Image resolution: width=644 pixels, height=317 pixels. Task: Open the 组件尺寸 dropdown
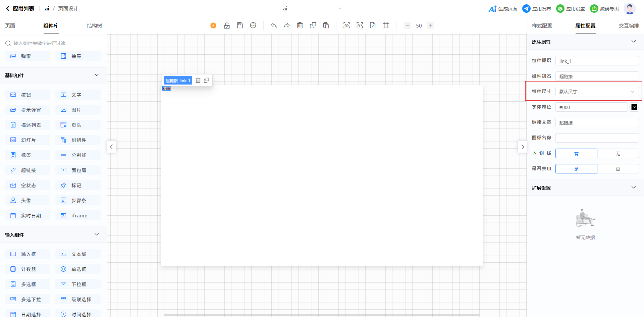(x=597, y=92)
